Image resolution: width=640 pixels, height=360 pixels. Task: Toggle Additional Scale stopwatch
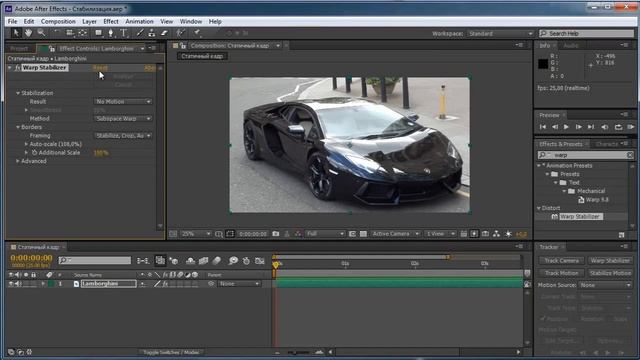(35, 153)
